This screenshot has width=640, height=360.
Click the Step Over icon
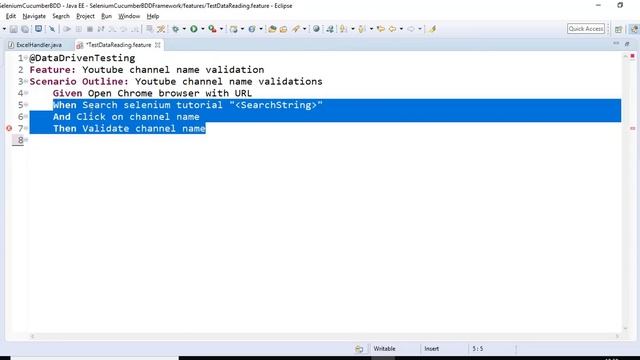[x=124, y=29]
